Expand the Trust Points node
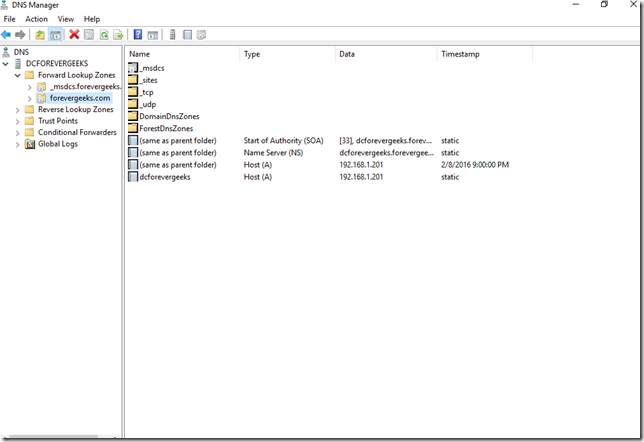Screen dimensions: 644x442 coord(19,121)
